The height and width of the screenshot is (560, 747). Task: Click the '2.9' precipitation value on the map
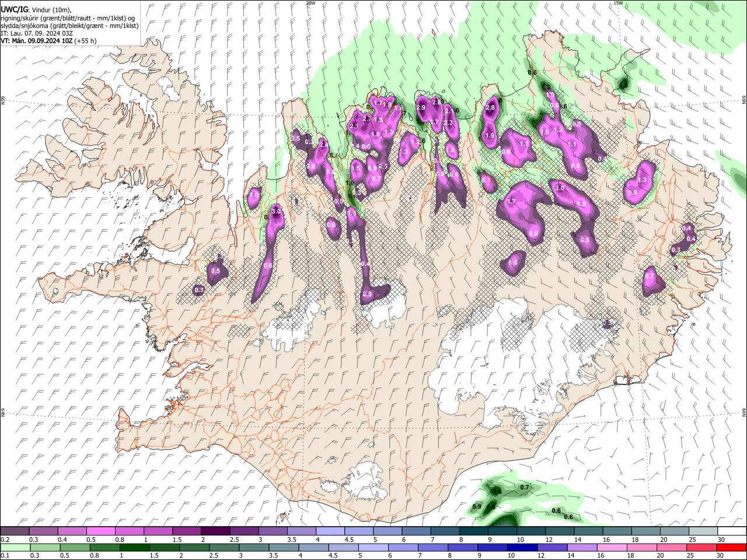pos(421,107)
